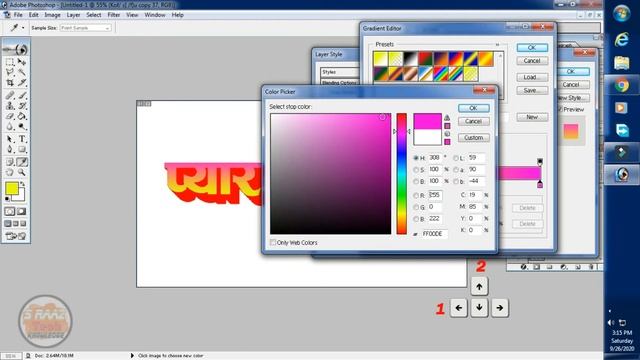The image size is (640, 360).
Task: Open Internet Explorer from taskbar
Action: point(622,39)
